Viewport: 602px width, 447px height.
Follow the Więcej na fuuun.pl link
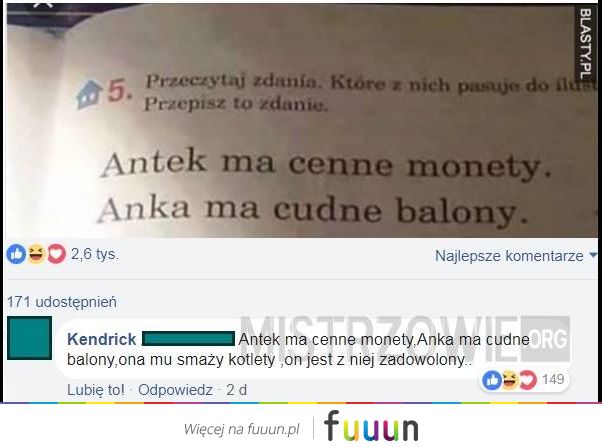[x=241, y=429]
